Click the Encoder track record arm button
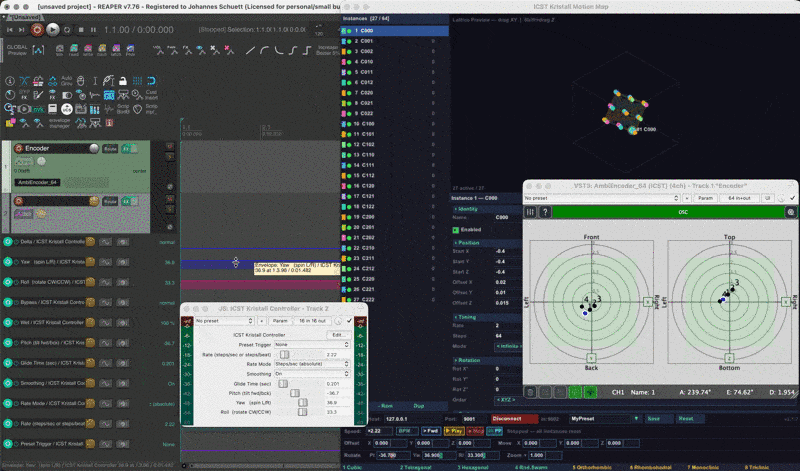The width and height of the screenshot is (800, 471). coord(19,148)
